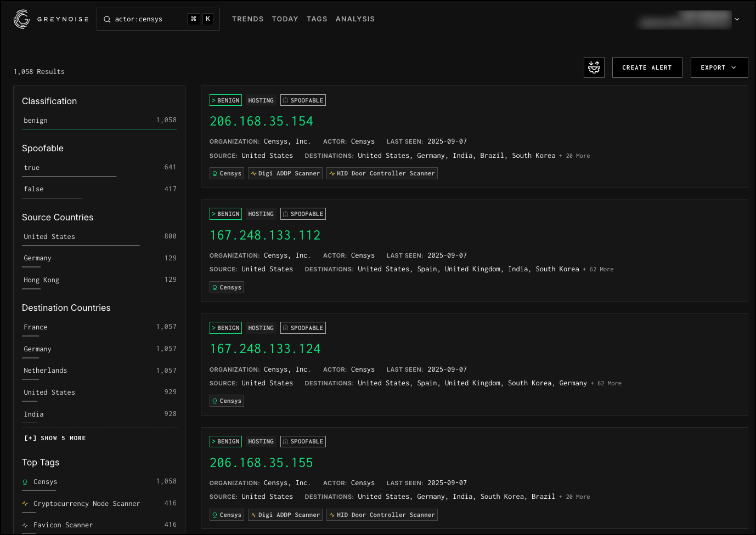Click the Censys tag on 167.248.133.112
The height and width of the screenshot is (535, 756).
[x=227, y=287]
